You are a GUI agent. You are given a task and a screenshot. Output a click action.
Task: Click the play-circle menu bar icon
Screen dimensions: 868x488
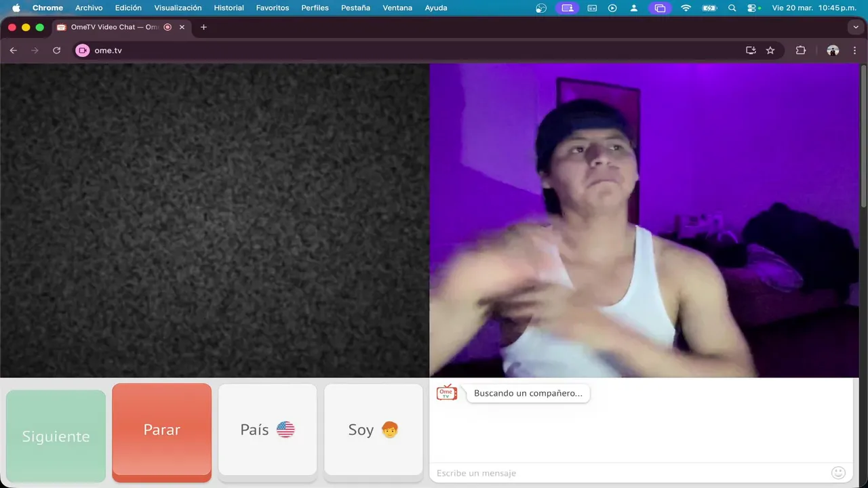[612, 8]
